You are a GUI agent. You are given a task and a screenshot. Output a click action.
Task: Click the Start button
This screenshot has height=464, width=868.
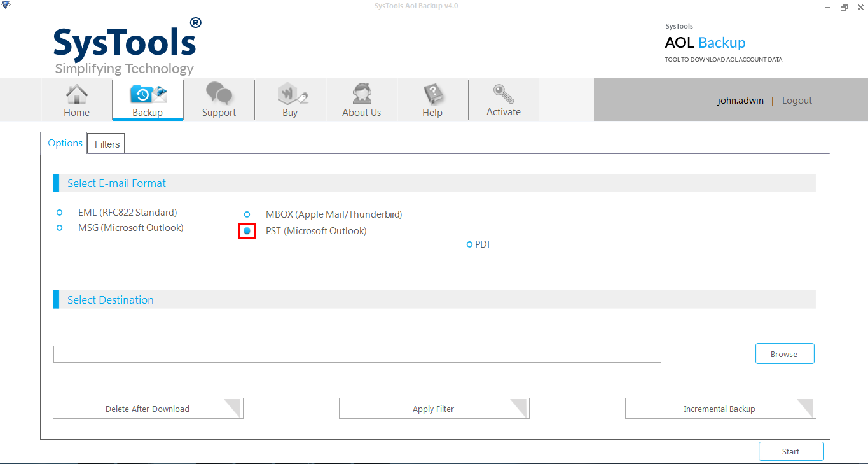[x=791, y=451]
